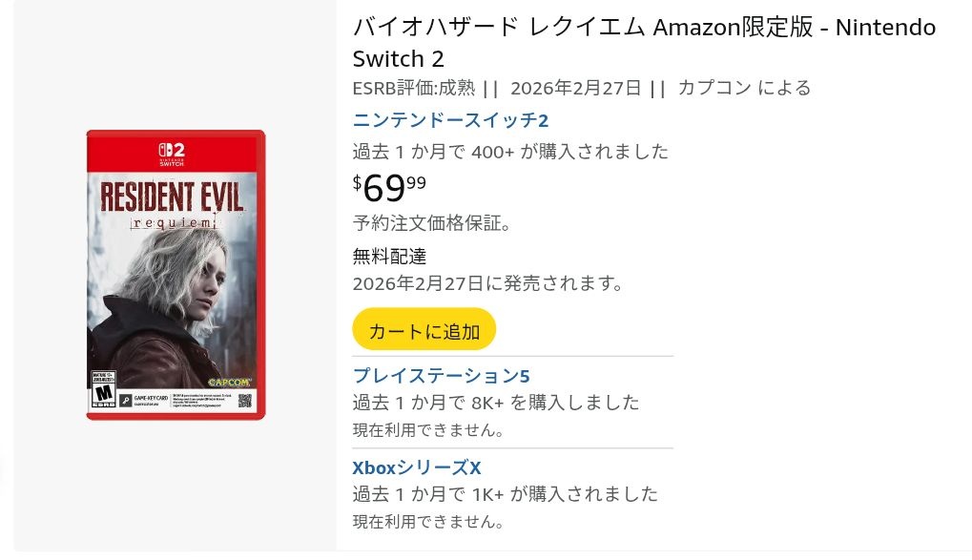This screenshot has height=560, width=972.
Task: Click the ESRB M rating icon
Action: [103, 389]
